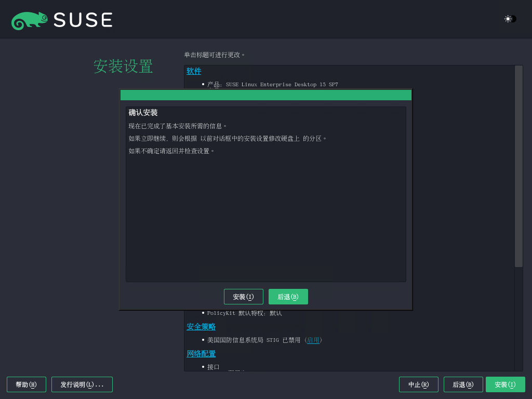This screenshot has width=532, height=399.
Task: Open help with the 帮助(H) button
Action: 26,384
